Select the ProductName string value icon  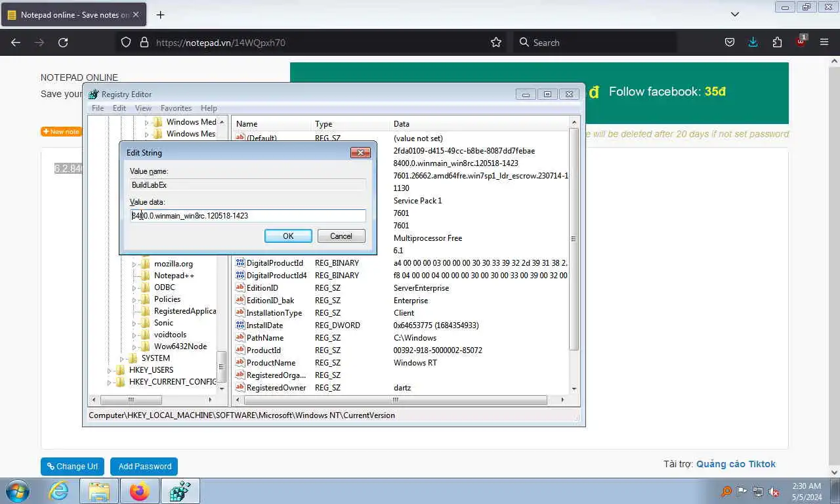pyautogui.click(x=240, y=362)
